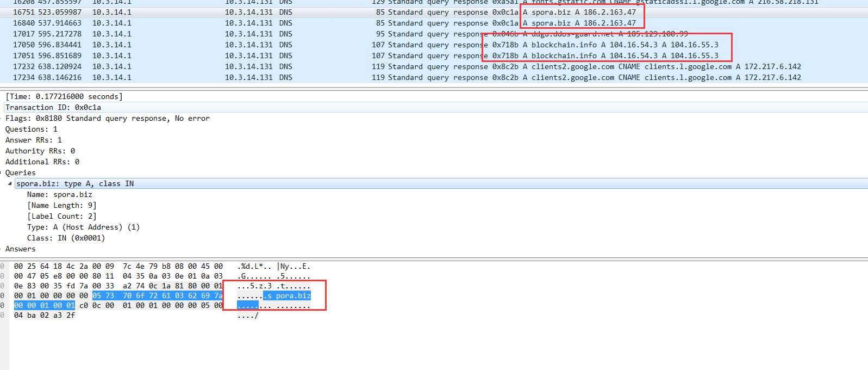This screenshot has width=868, height=370.
Task: Click time value 595.217278
Action: [x=60, y=34]
